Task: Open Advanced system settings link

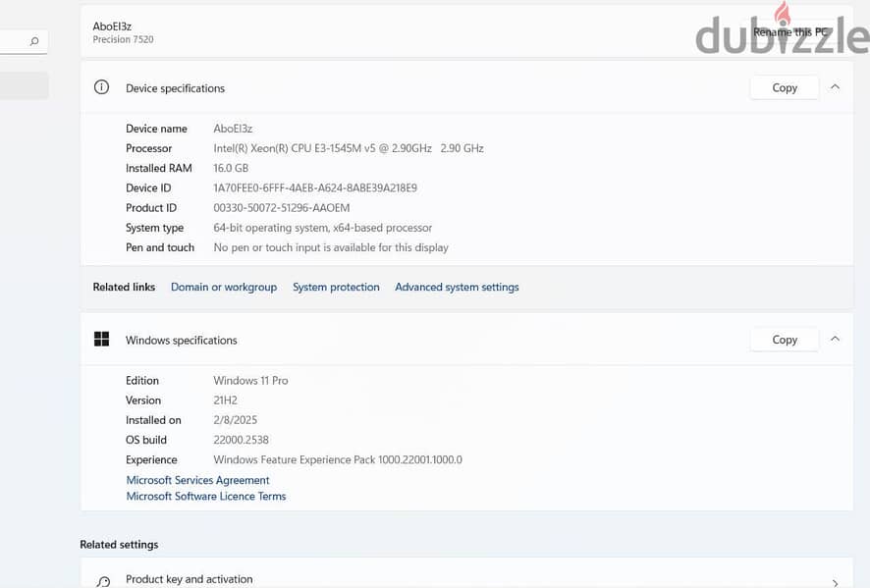Action: 457,288
